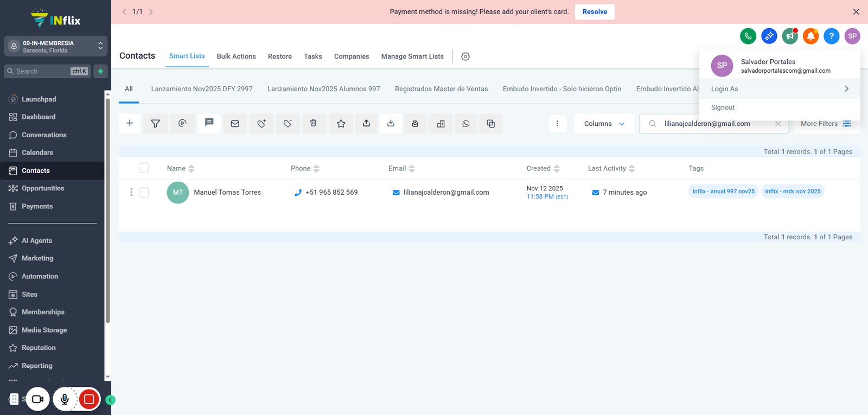Click the Resolve button in the banner

coord(595,12)
